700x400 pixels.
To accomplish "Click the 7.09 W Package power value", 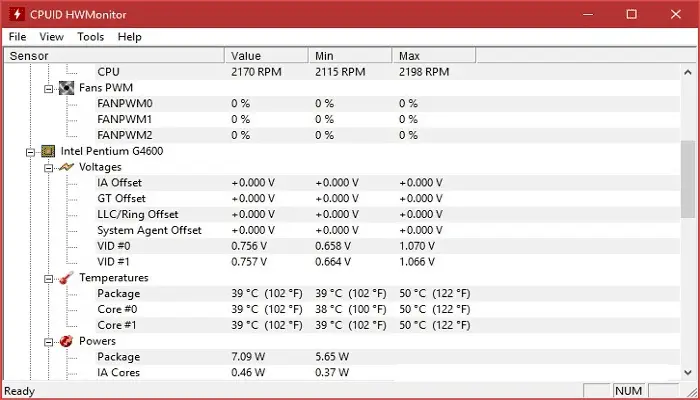I will click(248, 357).
